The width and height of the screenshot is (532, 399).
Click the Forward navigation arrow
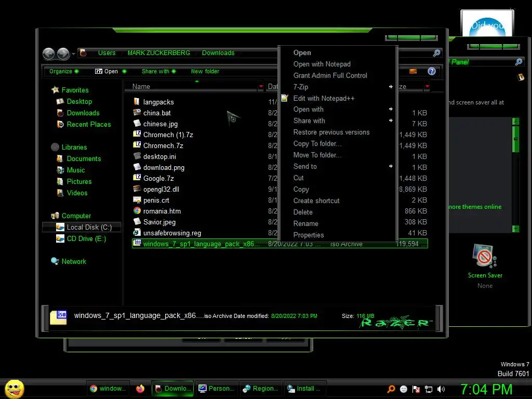tap(63, 54)
